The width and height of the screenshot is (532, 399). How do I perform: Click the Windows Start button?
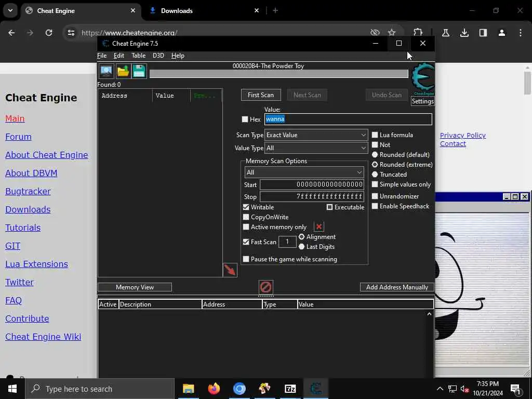tap(12, 389)
